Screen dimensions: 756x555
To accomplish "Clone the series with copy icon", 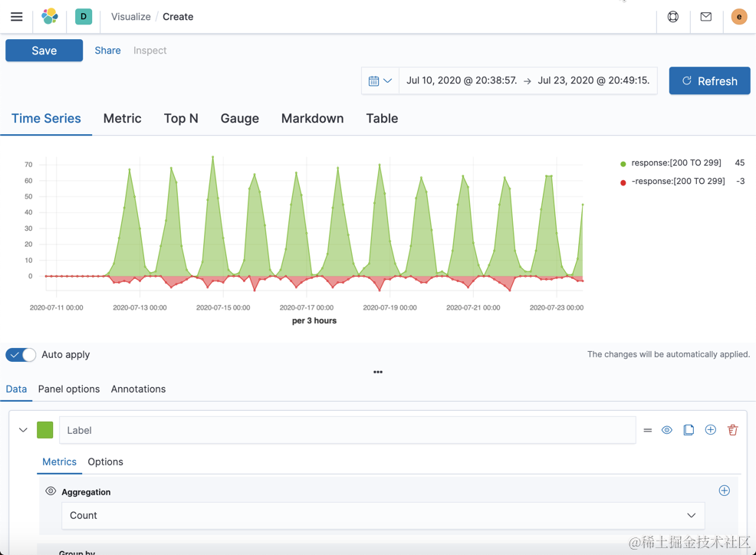I will [689, 430].
